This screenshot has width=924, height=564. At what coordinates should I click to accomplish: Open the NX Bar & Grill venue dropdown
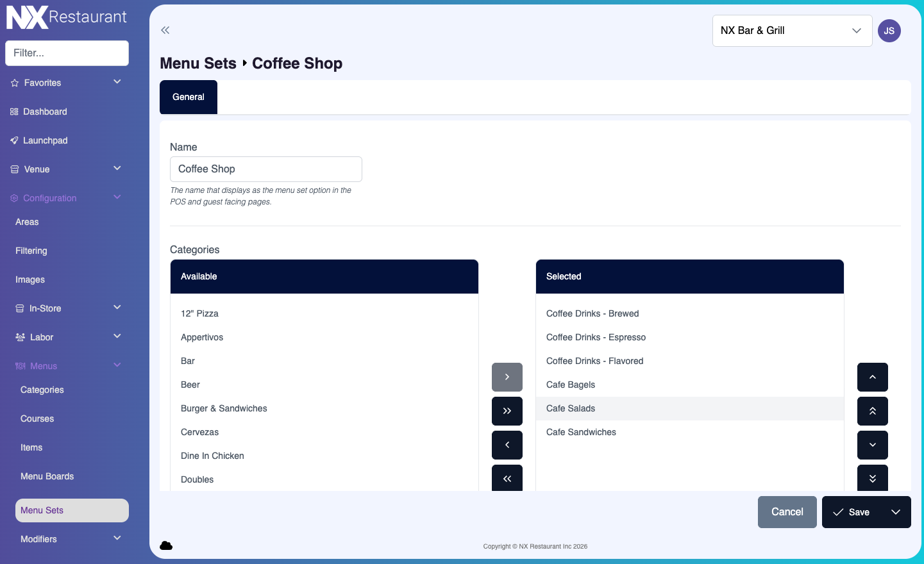coord(792,31)
